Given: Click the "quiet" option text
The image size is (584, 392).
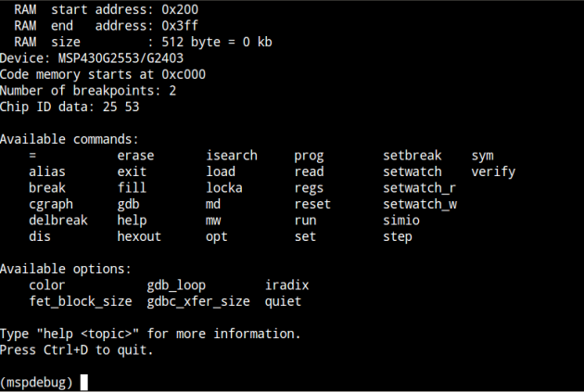Looking at the screenshot, I should click(x=283, y=301).
